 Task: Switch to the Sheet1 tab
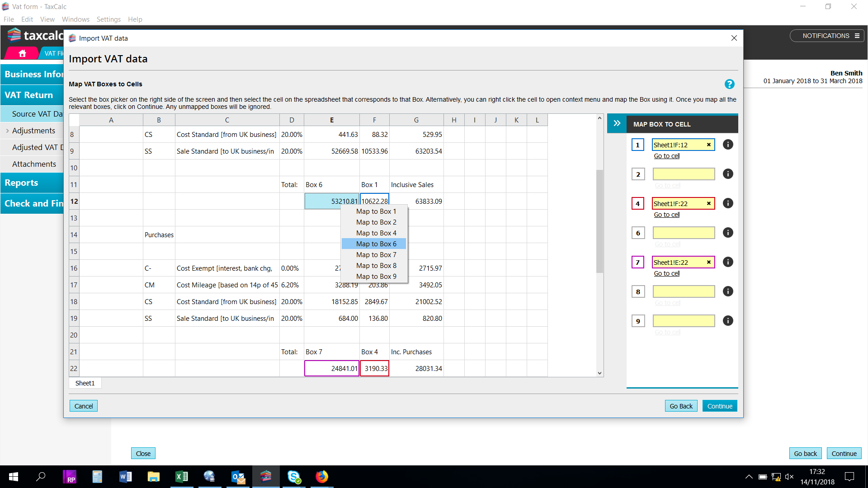pyautogui.click(x=85, y=383)
